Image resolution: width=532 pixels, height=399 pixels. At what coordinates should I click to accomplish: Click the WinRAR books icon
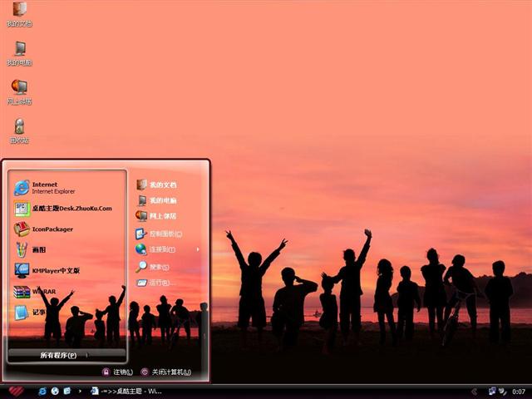point(22,292)
